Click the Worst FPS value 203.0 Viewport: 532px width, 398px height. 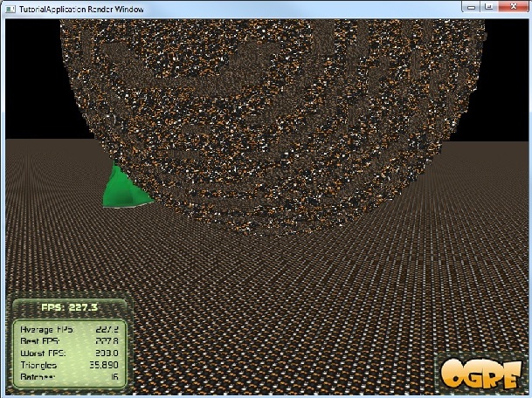pyautogui.click(x=108, y=353)
